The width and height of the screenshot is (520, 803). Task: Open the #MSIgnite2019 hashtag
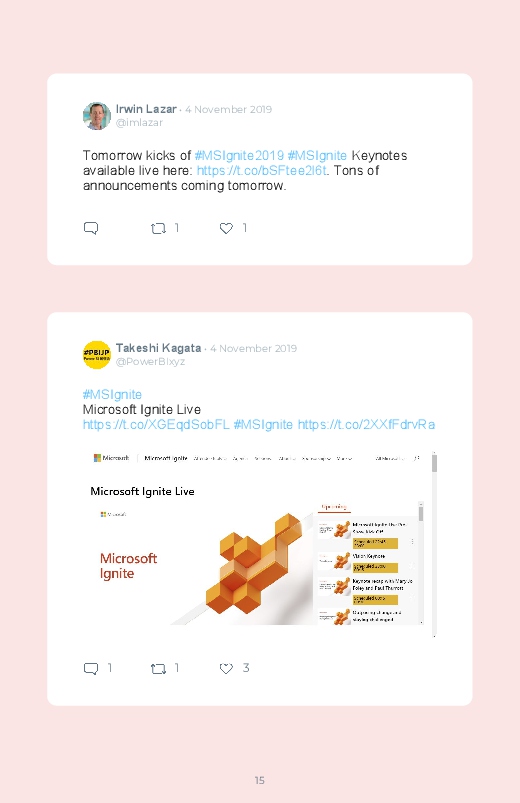pyautogui.click(x=239, y=156)
